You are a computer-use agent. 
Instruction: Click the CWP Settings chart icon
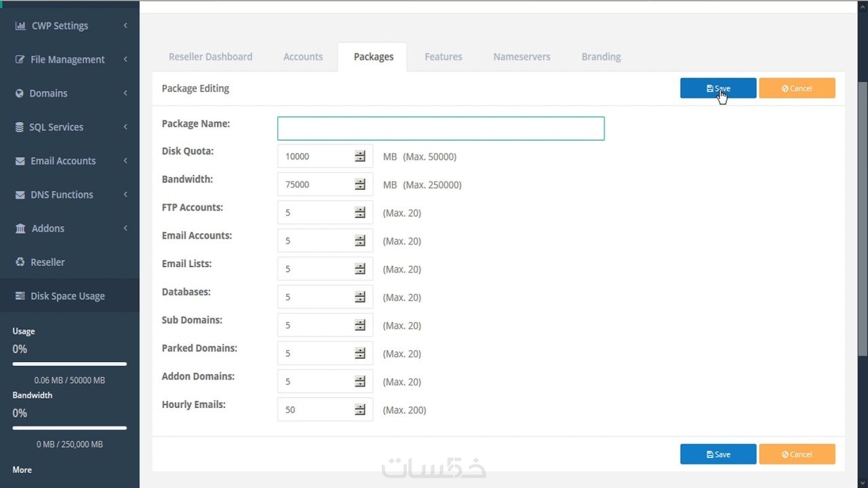click(x=20, y=26)
